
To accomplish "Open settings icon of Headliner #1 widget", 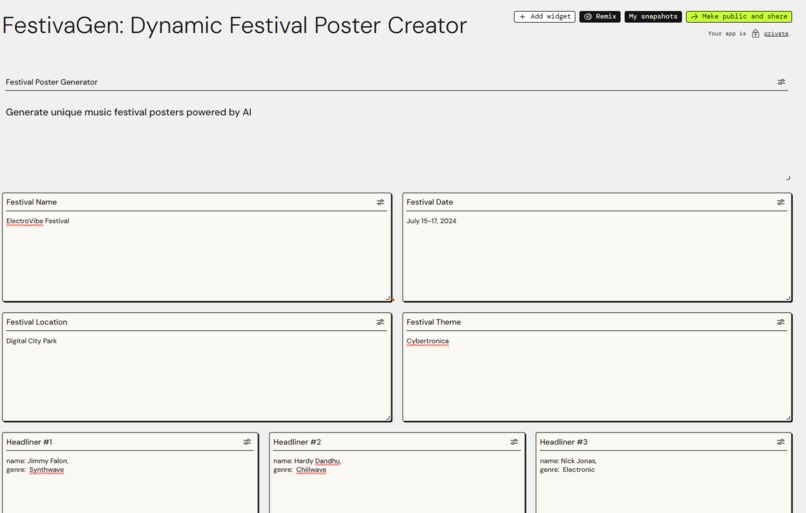I will [x=247, y=442].
